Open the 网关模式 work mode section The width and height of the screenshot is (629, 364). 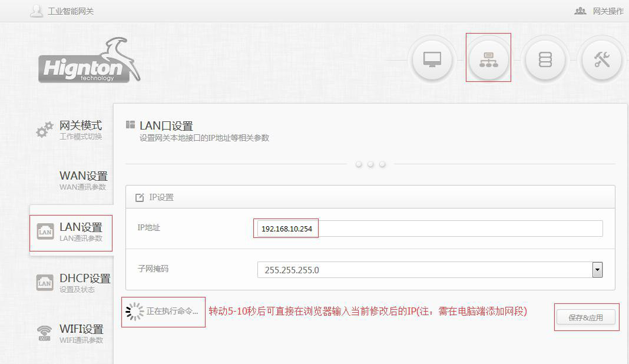81,130
